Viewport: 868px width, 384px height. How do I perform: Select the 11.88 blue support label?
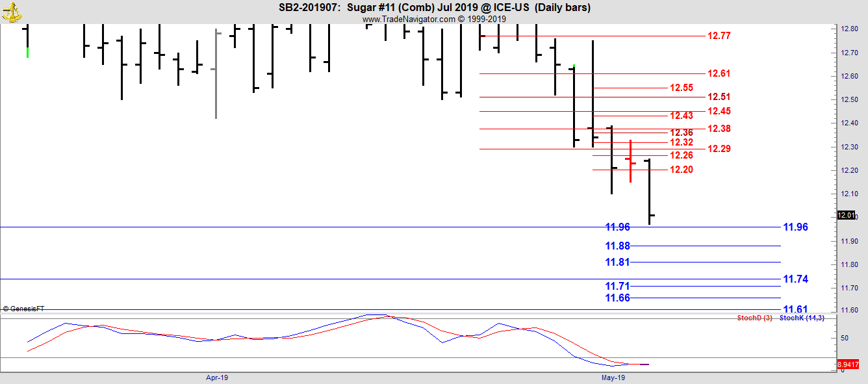[x=617, y=246]
